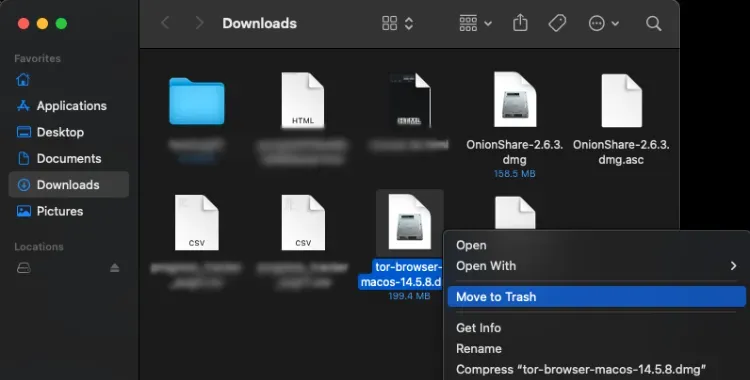The image size is (750, 380).
Task: Select the OnionShare-2.6.3.dmg disk image icon
Action: (515, 100)
